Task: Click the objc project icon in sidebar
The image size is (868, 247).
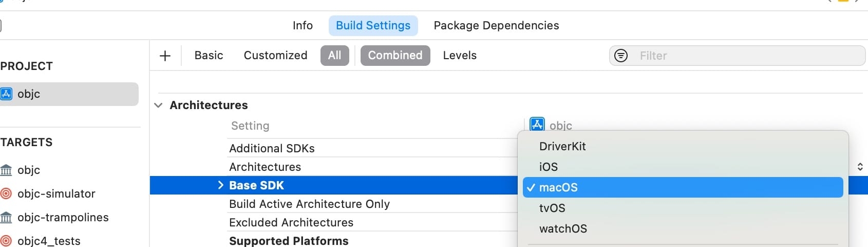Action: click(x=6, y=94)
